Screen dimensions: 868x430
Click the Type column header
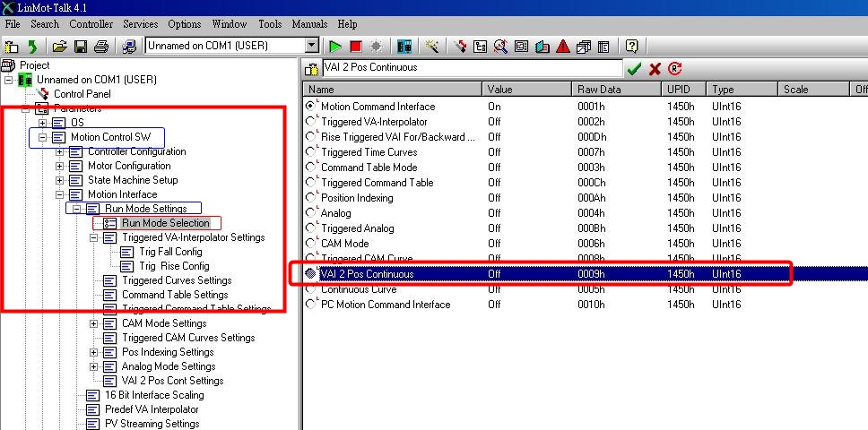click(x=742, y=89)
